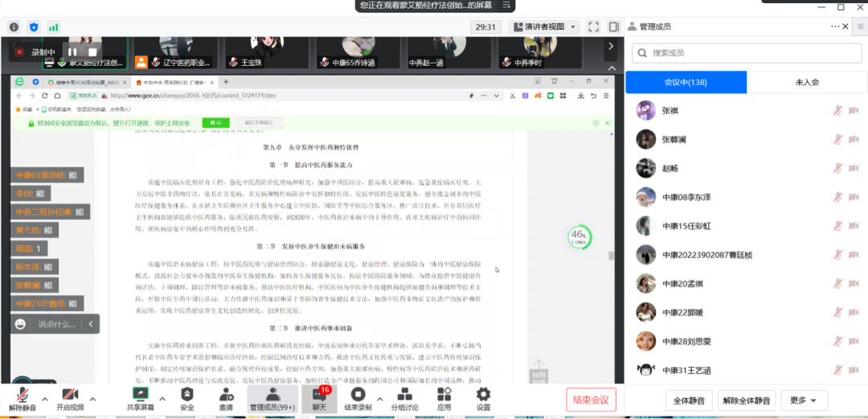
Task: Toggle microphone for member 赵畅
Action: 838,168
